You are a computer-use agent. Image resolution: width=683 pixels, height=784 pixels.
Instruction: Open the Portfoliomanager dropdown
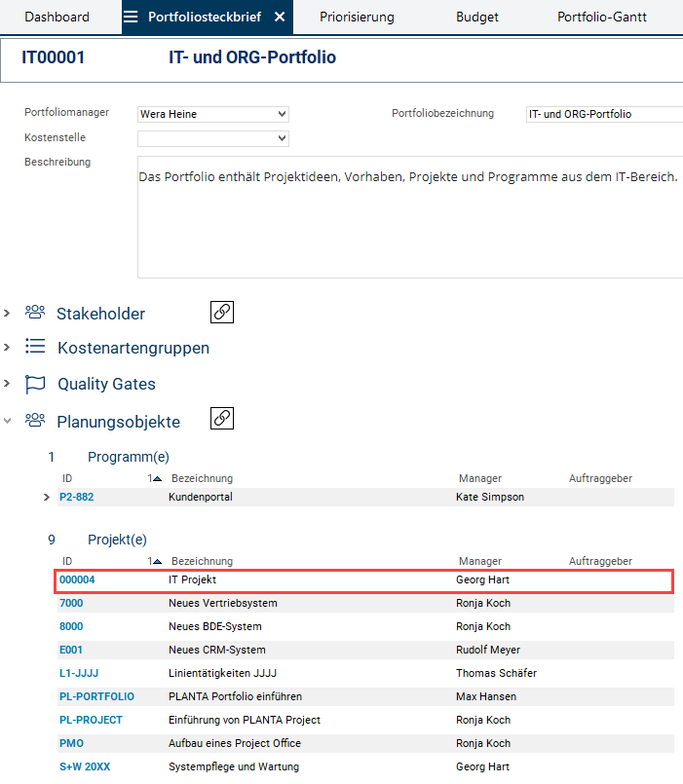tap(282, 114)
